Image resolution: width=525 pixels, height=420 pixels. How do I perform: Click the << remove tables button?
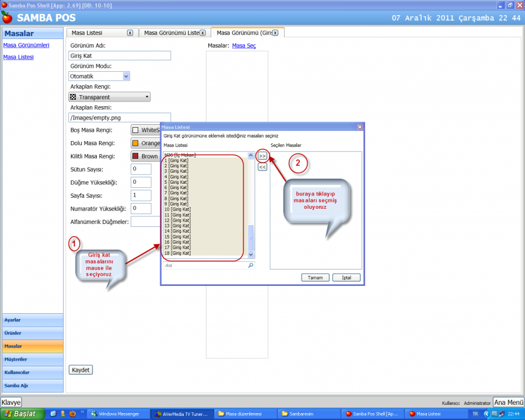click(x=262, y=167)
